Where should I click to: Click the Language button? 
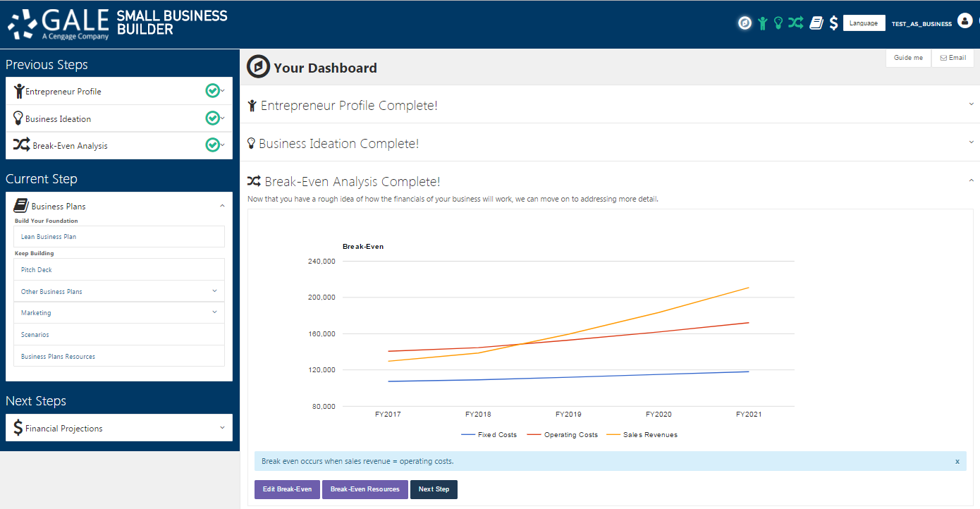point(864,23)
